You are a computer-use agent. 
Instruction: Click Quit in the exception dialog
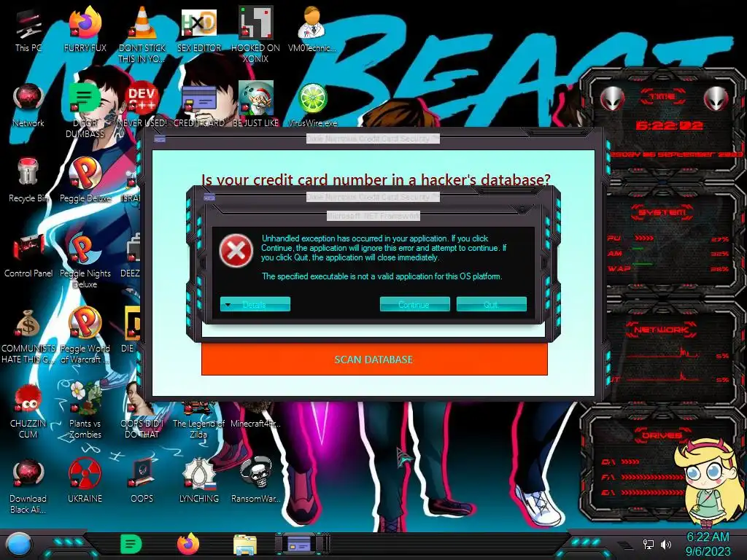tap(491, 304)
